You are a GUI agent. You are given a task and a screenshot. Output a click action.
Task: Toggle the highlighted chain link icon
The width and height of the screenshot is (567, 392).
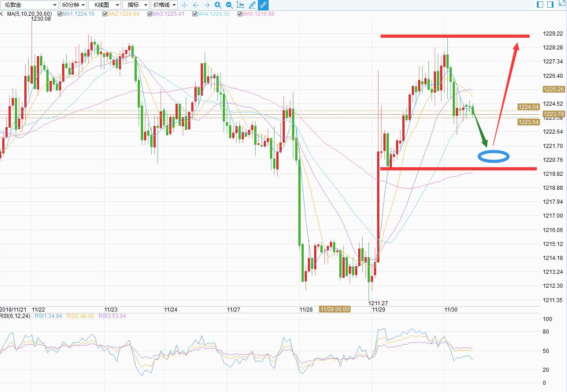[263, 5]
